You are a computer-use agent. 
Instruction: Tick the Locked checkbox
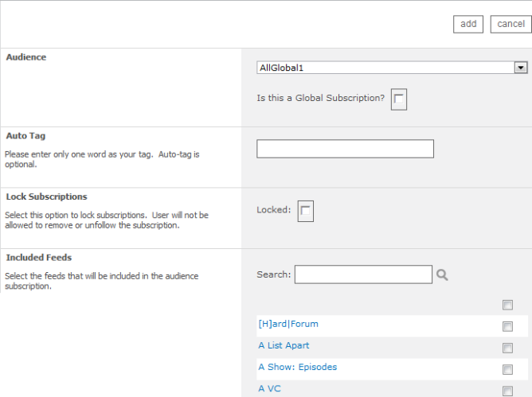(305, 210)
